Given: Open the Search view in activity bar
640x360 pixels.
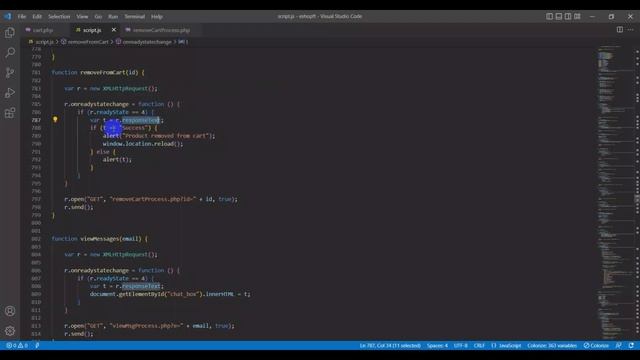Looking at the screenshot, I should pyautogui.click(x=10, y=53).
